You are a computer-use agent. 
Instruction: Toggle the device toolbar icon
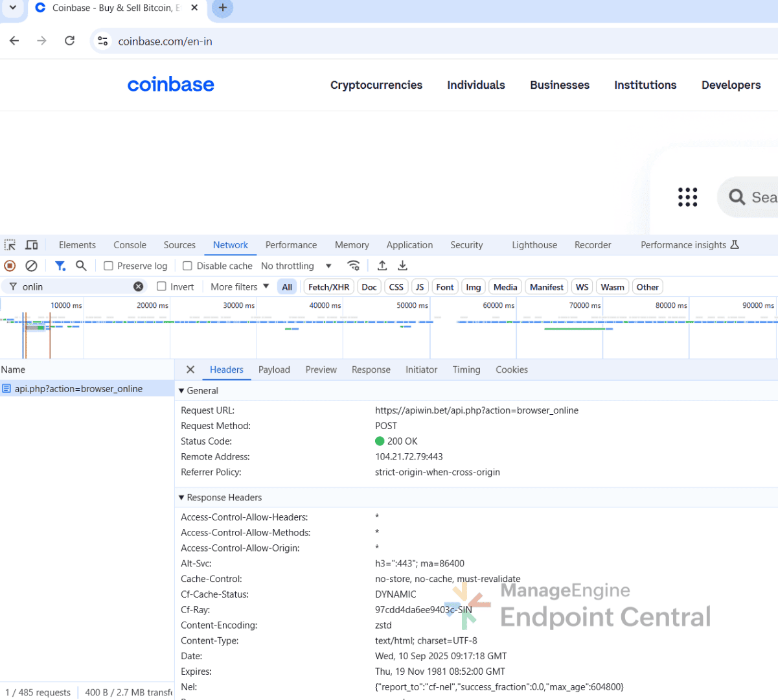click(x=31, y=245)
